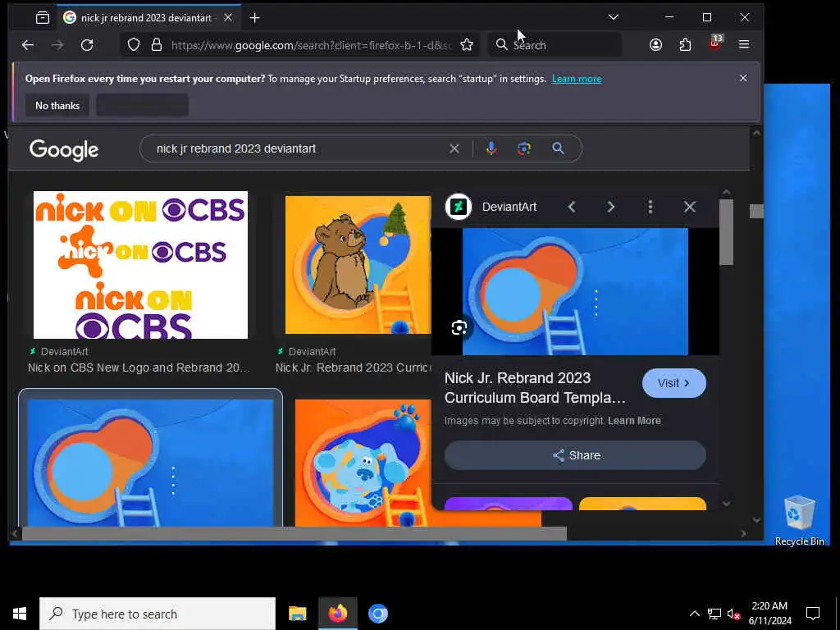Edit the Google search query field
This screenshot has width=840, height=630.
(x=300, y=148)
